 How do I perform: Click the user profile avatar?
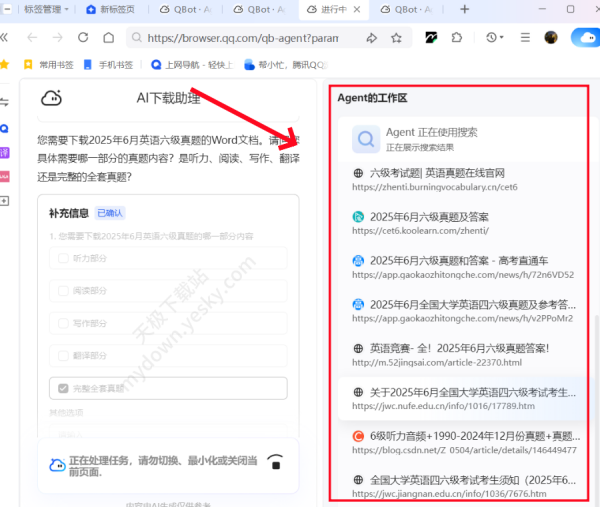(550, 38)
